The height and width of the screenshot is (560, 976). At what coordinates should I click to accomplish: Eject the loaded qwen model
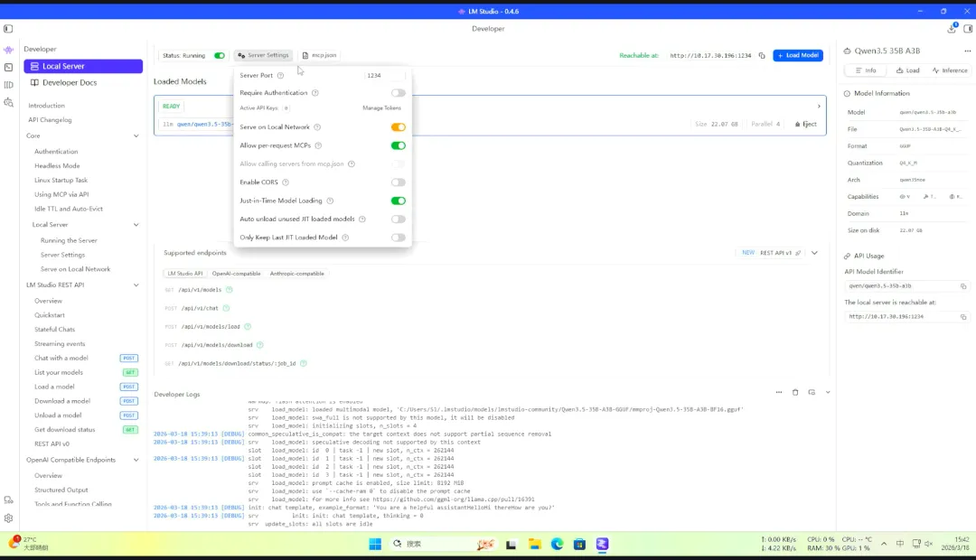tap(805, 125)
